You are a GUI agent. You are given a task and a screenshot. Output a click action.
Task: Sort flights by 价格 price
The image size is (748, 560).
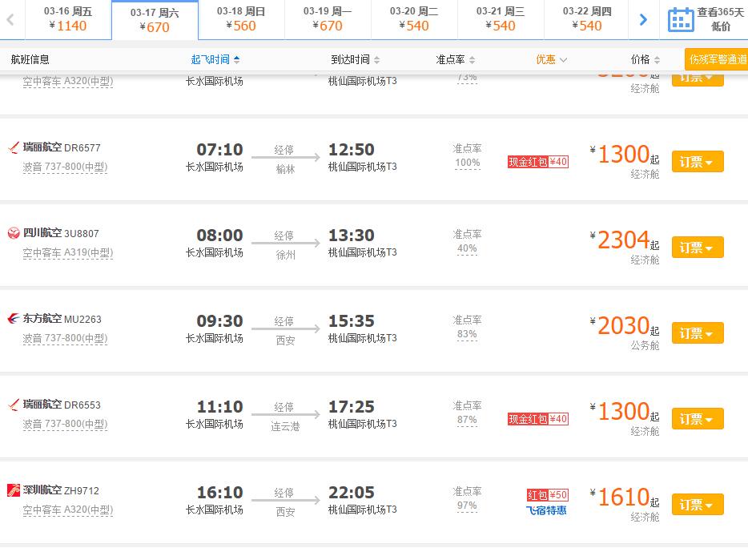[x=645, y=59]
